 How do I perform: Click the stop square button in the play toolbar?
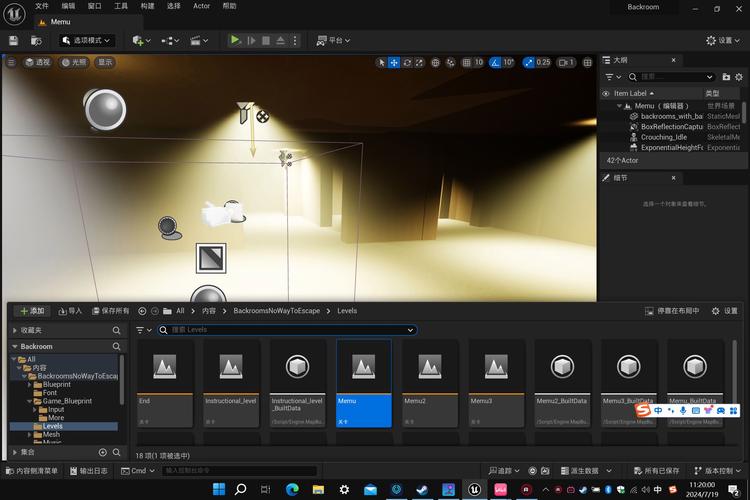coord(266,41)
